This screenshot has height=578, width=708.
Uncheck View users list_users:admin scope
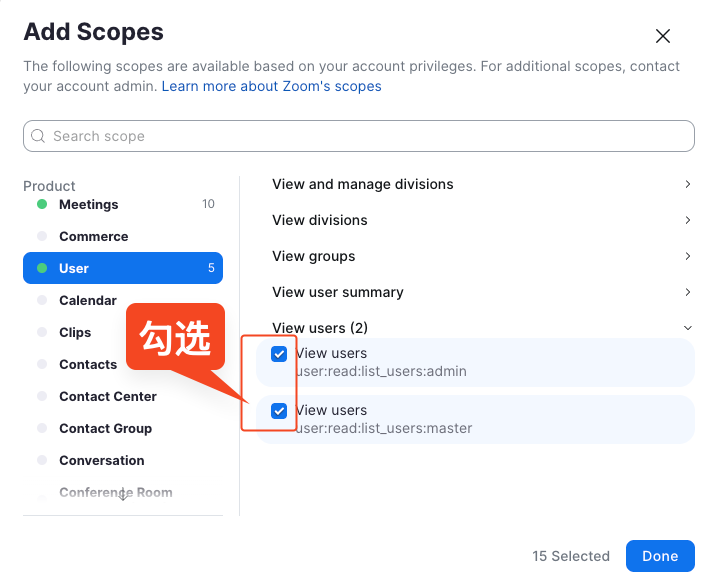coord(279,354)
